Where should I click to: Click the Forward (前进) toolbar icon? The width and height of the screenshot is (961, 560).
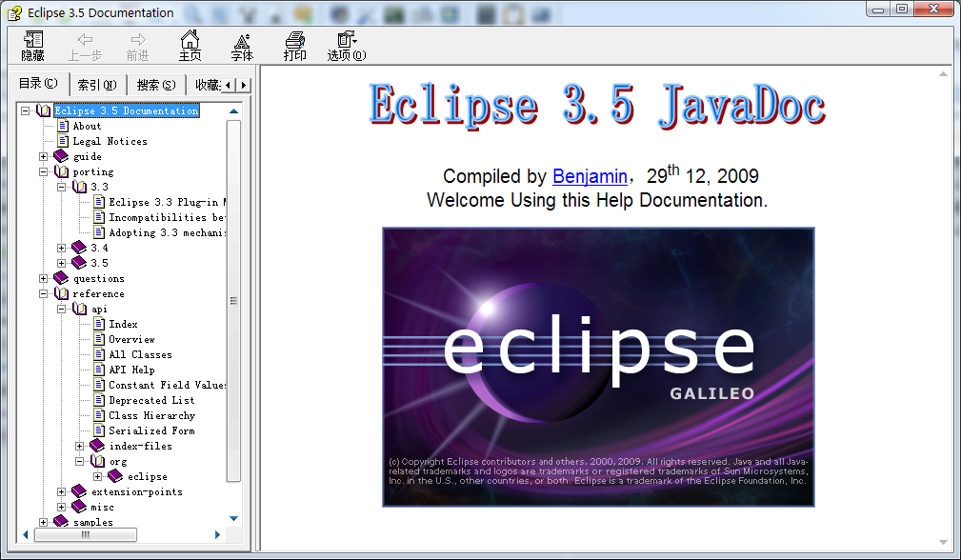[138, 46]
